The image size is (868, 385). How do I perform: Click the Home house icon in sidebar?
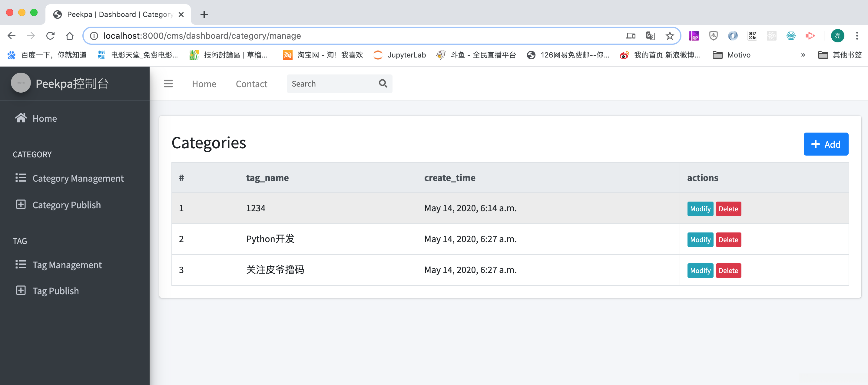[x=21, y=118]
